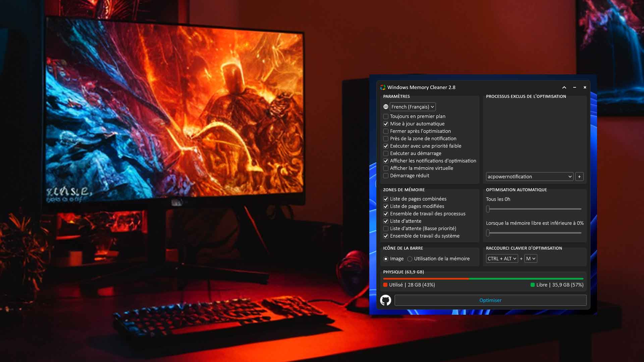
Task: Select the Image tray icon radio option
Action: [x=386, y=259]
